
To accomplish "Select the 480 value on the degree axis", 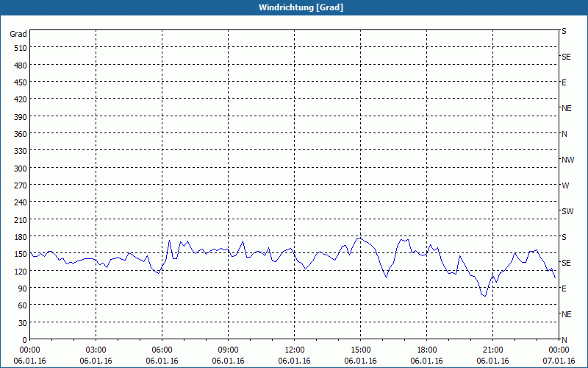I will tap(21, 66).
